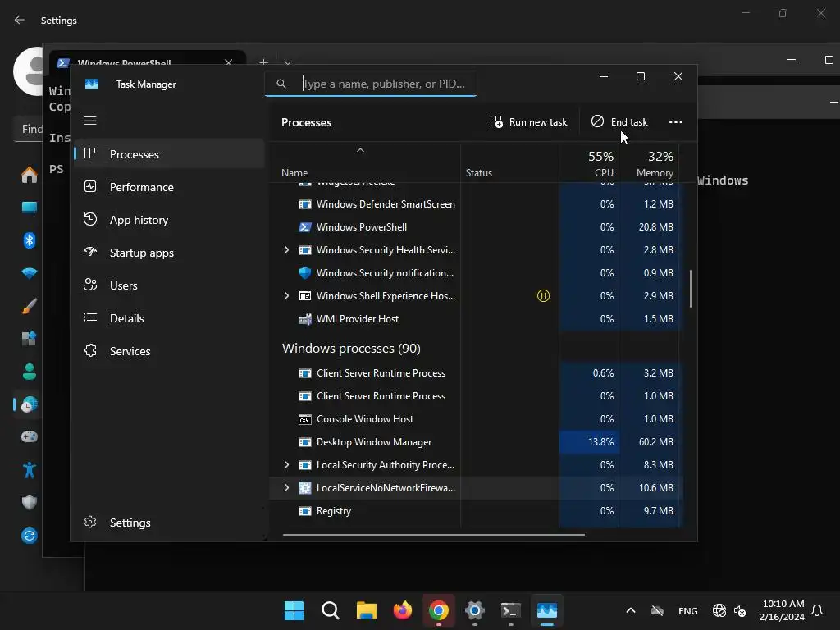Switch to the Details tab

point(169,318)
